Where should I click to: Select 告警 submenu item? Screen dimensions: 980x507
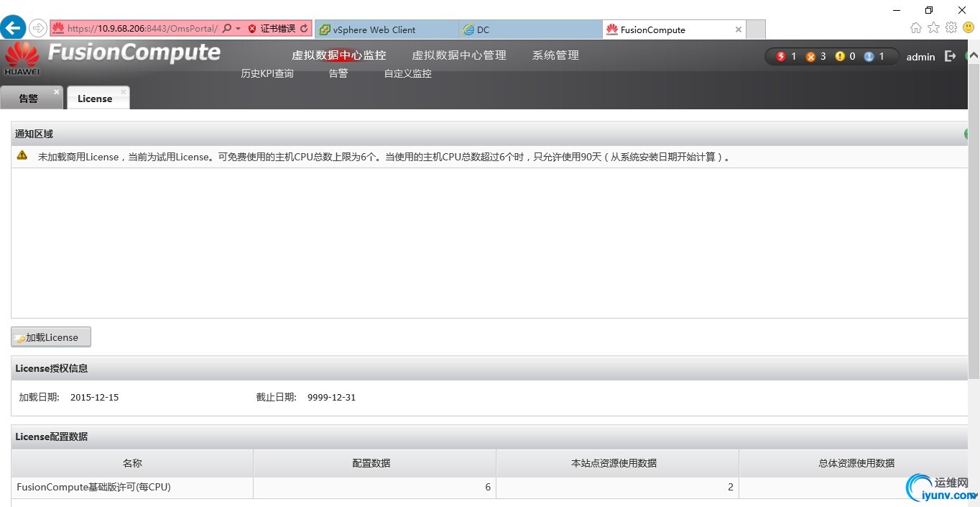(x=338, y=73)
